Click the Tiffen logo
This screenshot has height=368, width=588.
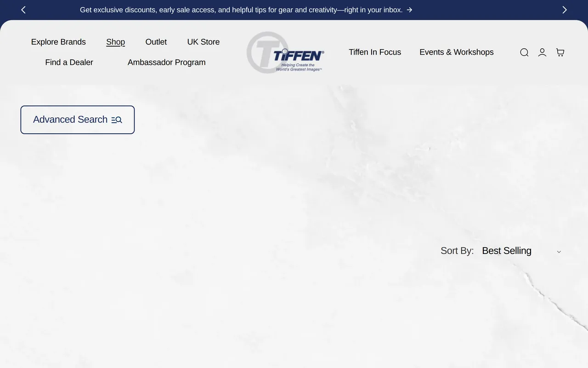285,52
